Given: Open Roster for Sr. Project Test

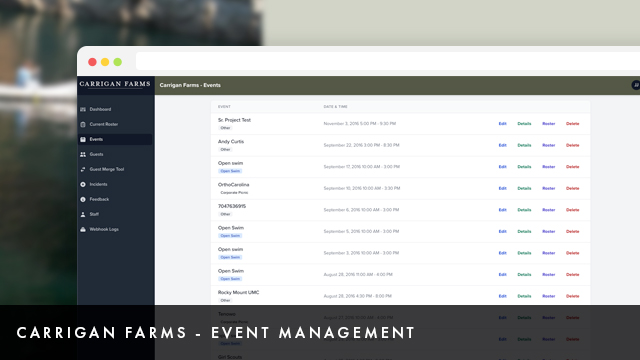Looking at the screenshot, I should point(549,124).
